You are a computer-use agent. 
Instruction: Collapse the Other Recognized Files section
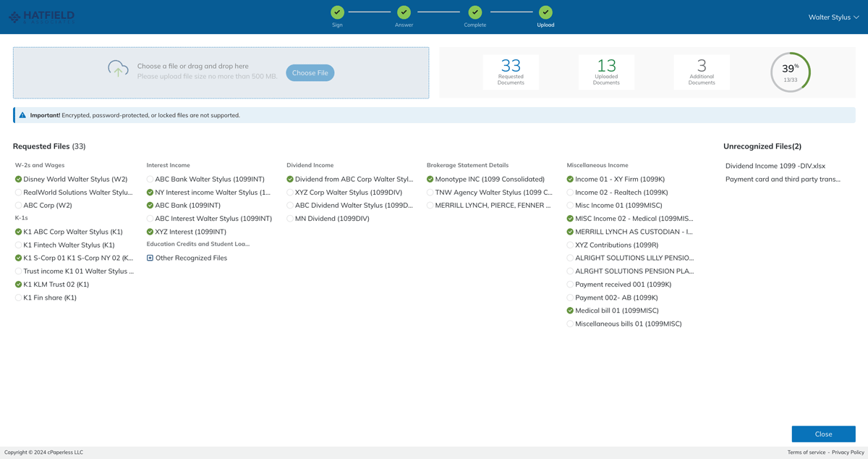click(148, 257)
